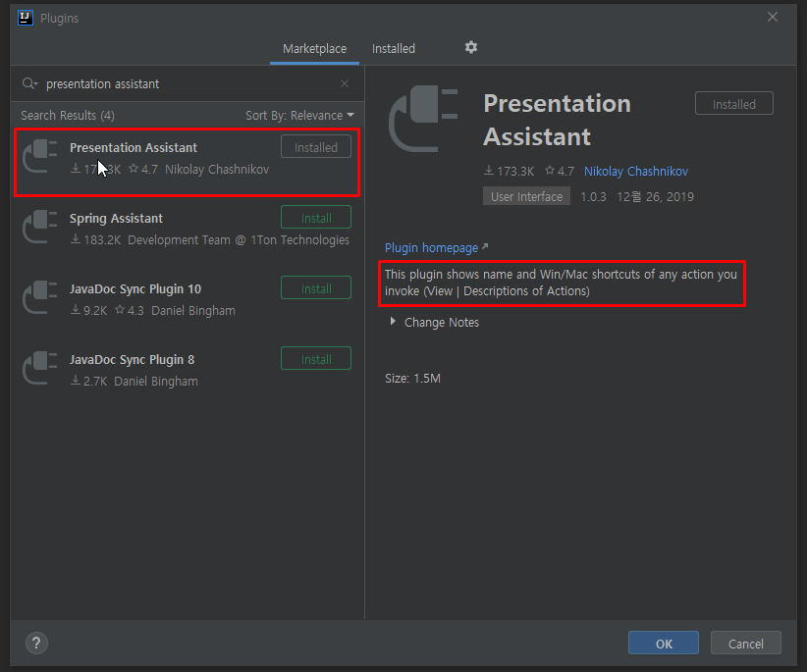
Task: Click the version number 1.0.3
Action: (x=593, y=197)
